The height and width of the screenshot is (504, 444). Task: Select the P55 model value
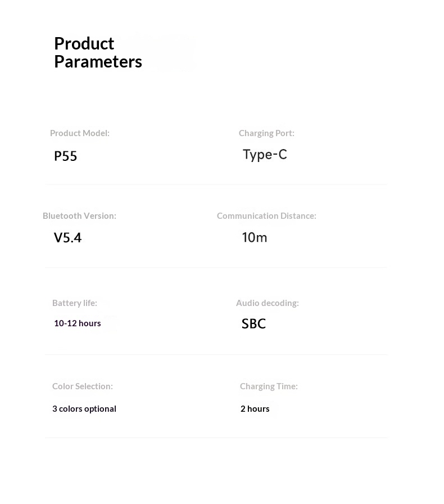(x=66, y=156)
